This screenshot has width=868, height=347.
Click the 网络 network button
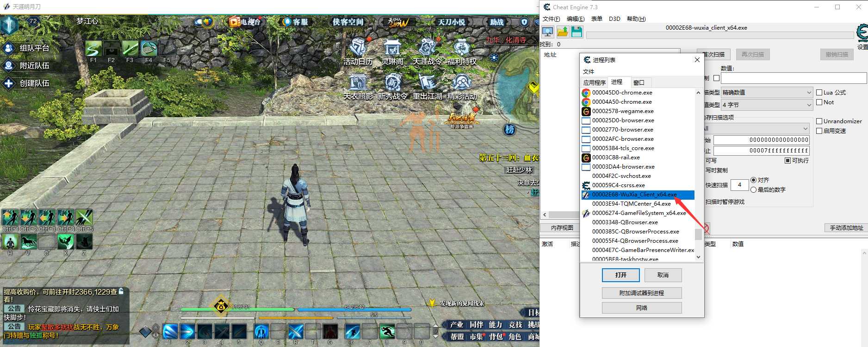642,308
